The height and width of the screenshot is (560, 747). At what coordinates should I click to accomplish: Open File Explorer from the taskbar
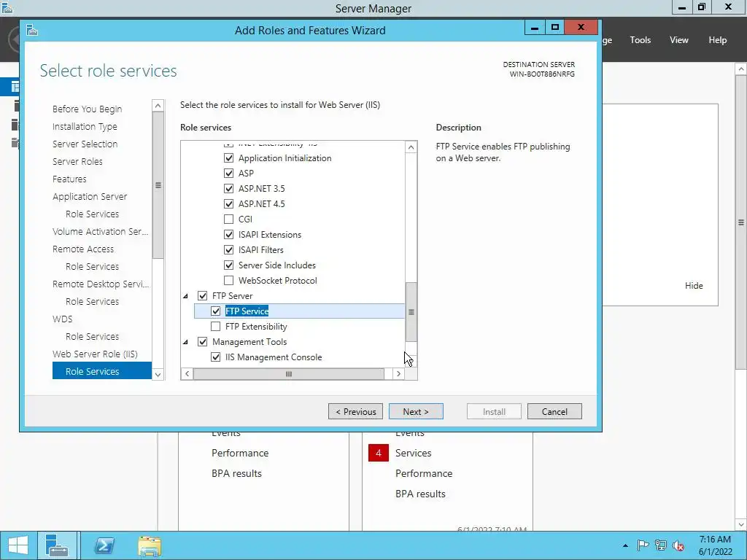pos(150,546)
